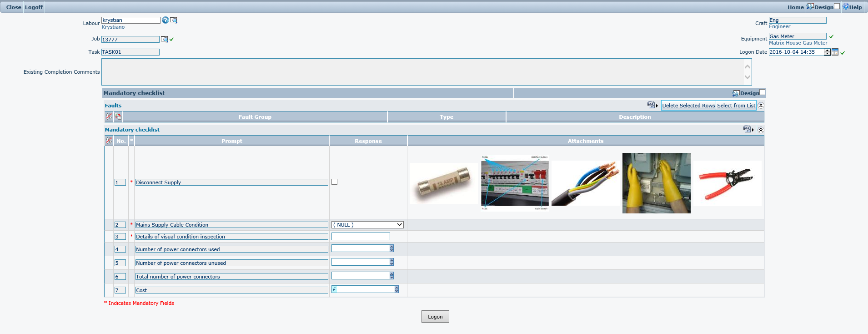Click Logoff in the top bar
868x334 pixels.
coord(34,7)
